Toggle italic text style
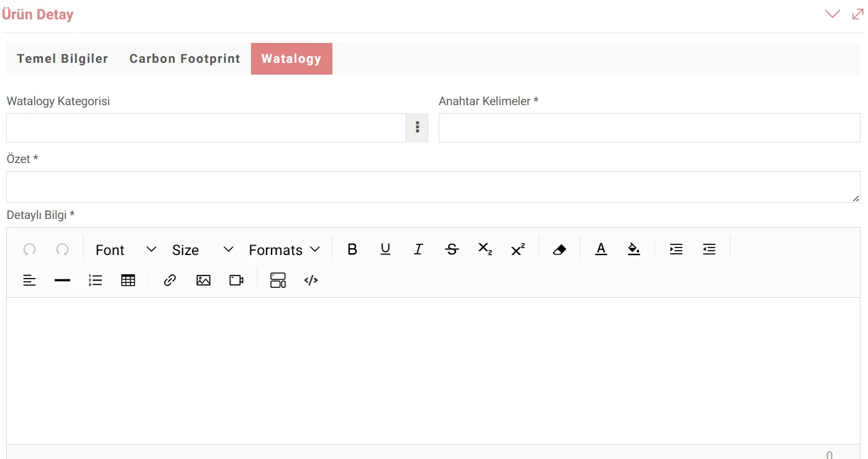 click(x=418, y=249)
